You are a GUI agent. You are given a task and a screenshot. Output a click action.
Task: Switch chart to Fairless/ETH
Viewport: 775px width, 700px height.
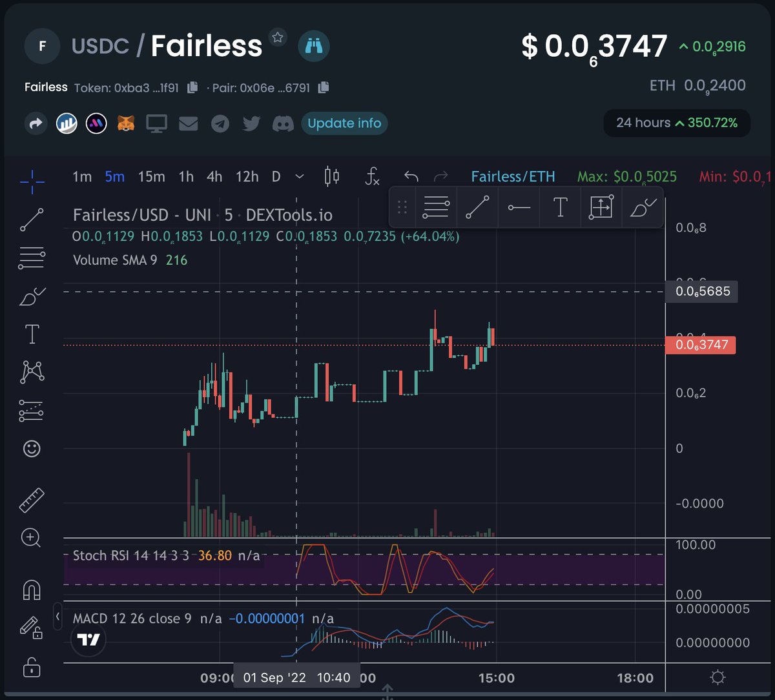coord(513,176)
